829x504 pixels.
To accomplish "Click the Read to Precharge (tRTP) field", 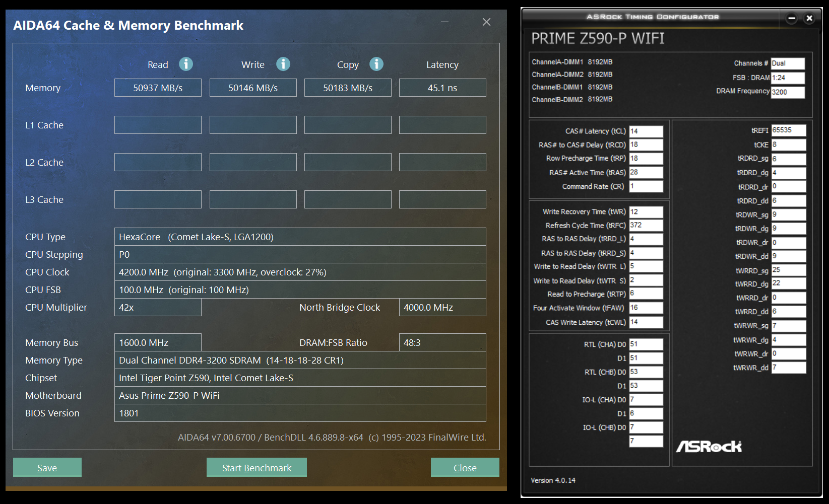I will coord(646,294).
